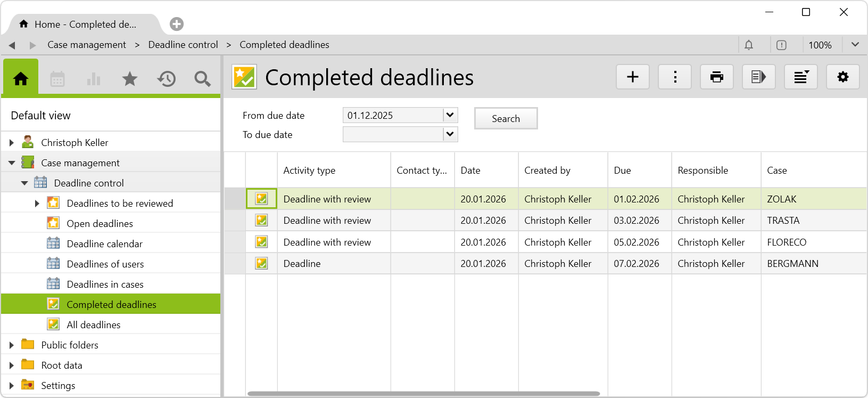Open the three-dot more options menu
The width and height of the screenshot is (868, 398).
(675, 77)
